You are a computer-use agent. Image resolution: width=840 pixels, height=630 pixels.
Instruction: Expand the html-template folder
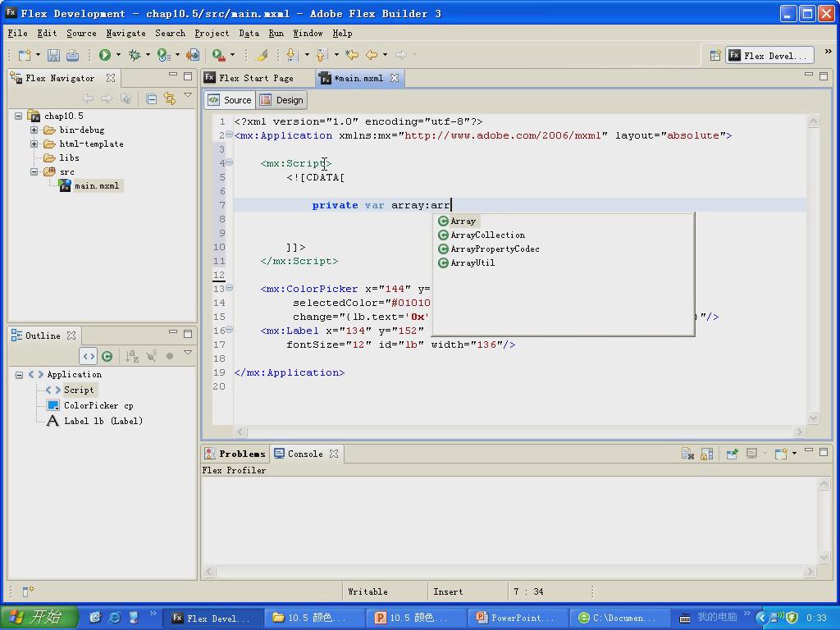click(34, 144)
